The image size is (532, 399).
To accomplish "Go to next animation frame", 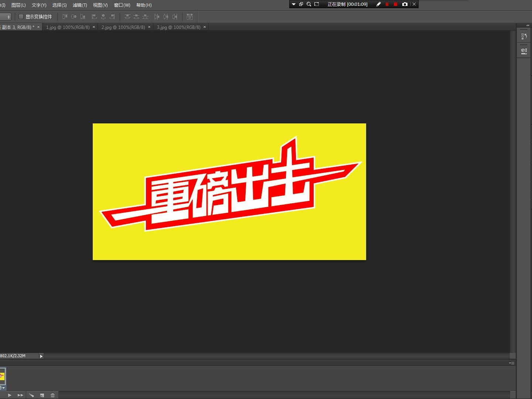I will [20, 395].
